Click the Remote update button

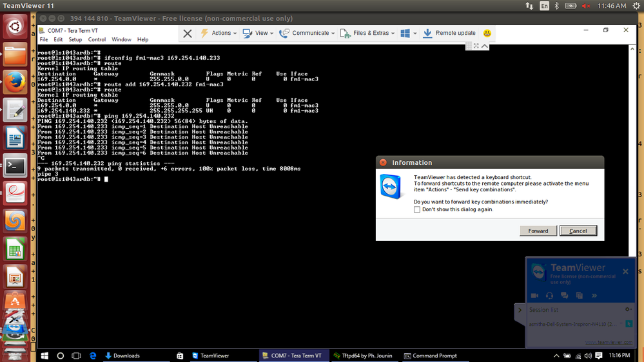tap(449, 33)
